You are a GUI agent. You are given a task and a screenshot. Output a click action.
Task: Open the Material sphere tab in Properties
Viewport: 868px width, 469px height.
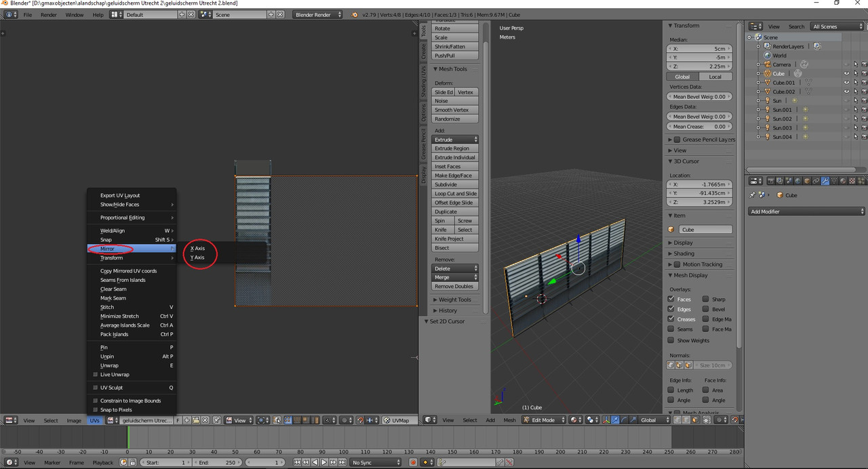point(843,181)
